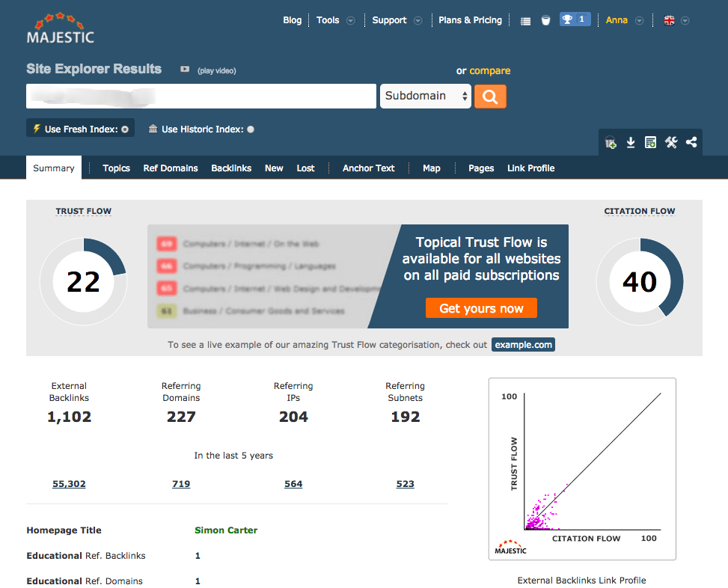
Task: Click the 719 referring domains link
Action: coord(181,483)
